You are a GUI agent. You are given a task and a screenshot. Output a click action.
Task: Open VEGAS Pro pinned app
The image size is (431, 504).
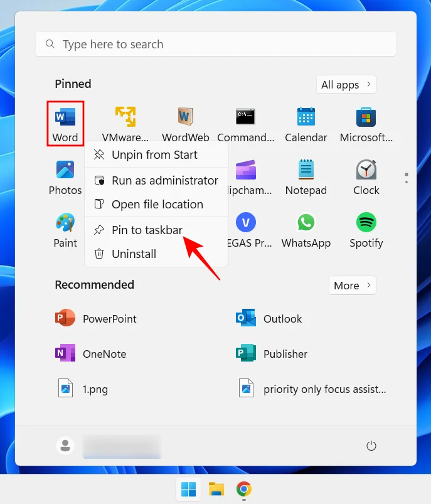(249, 230)
